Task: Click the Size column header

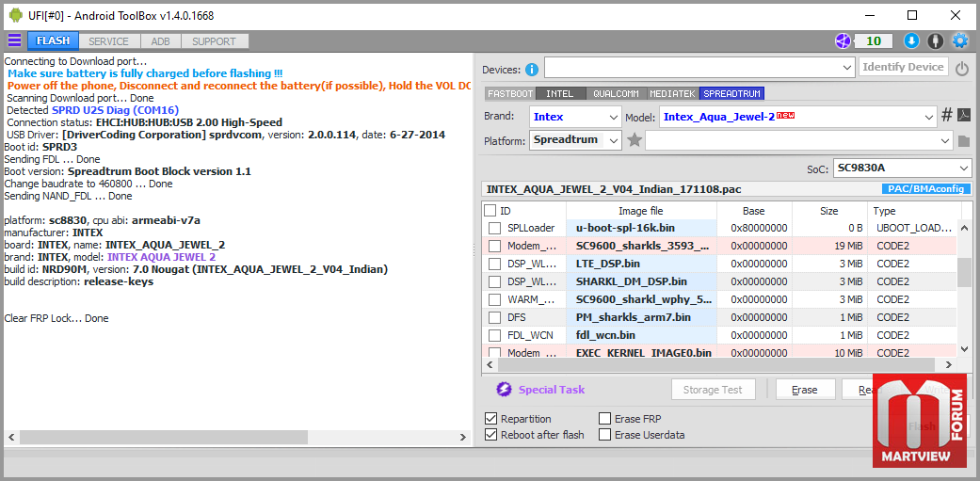Action: pyautogui.click(x=829, y=211)
